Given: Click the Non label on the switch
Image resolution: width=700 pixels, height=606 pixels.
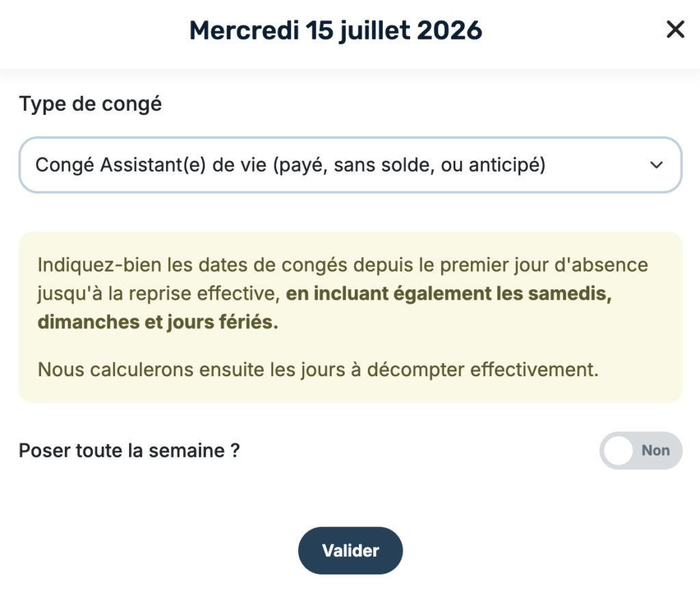Looking at the screenshot, I should click(x=656, y=450).
